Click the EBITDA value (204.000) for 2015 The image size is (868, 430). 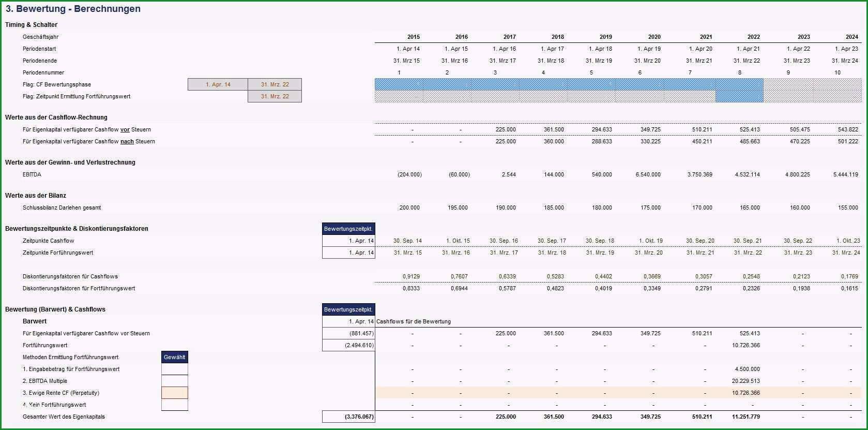409,174
